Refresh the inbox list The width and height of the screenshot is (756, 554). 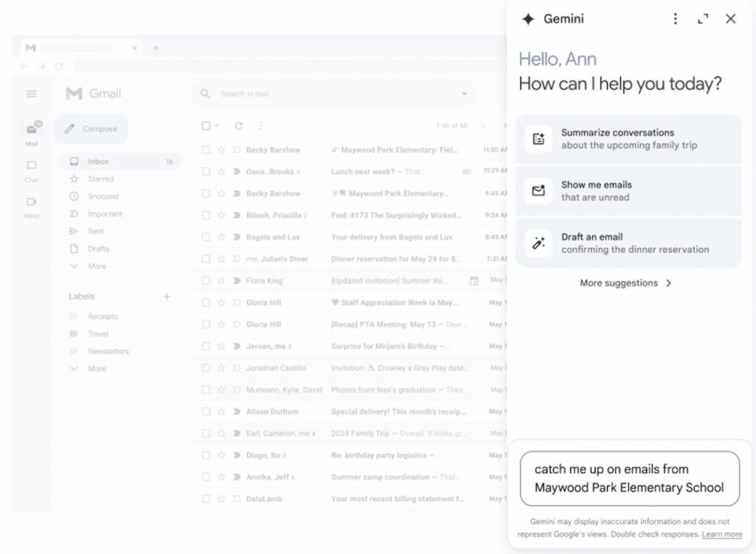[x=239, y=126]
